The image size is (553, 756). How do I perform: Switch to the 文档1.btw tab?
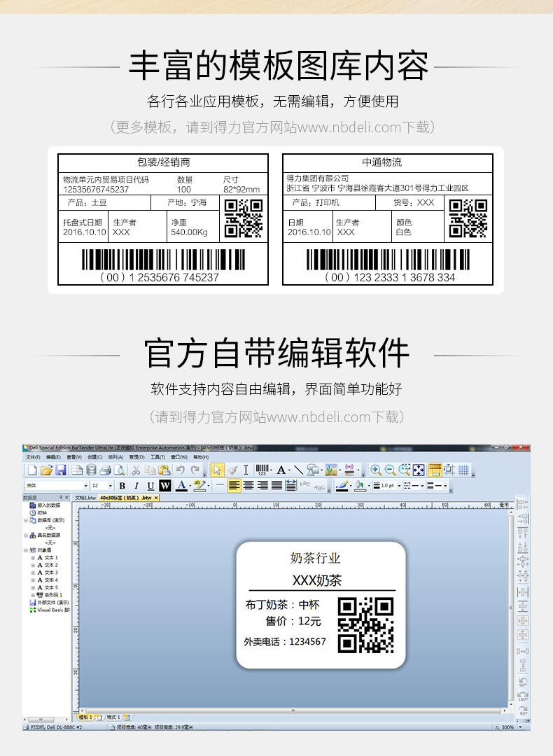(x=85, y=498)
